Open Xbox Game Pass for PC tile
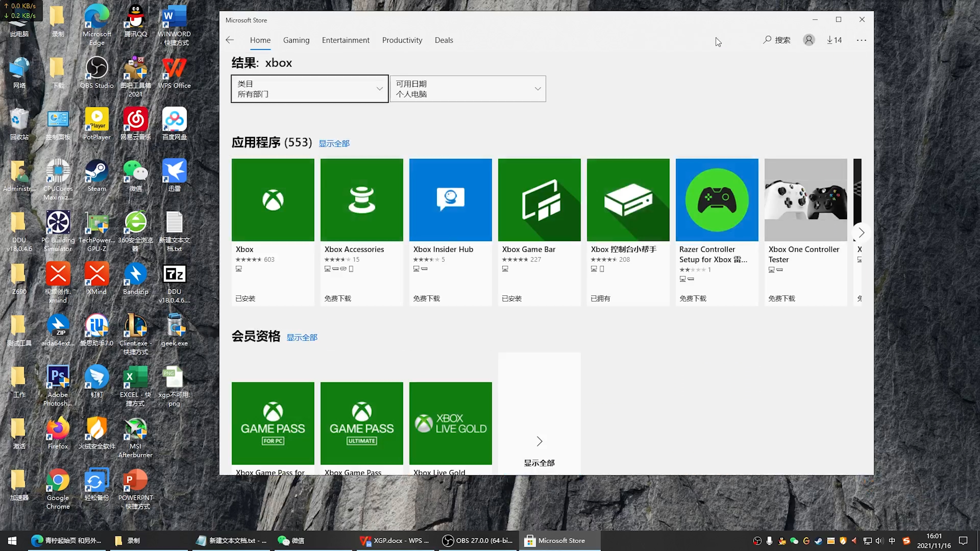 point(273,428)
